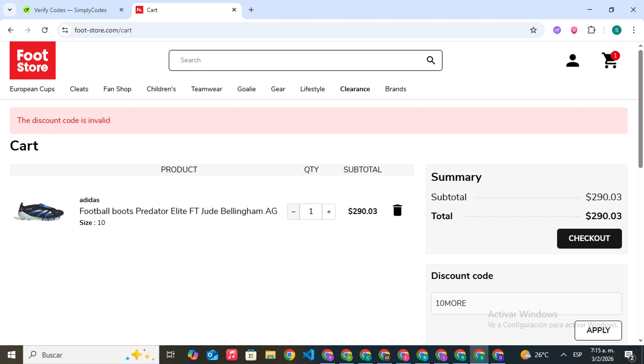The width and height of the screenshot is (644, 364).
Task: Launch Copilot from the taskbar
Action: [x=193, y=355]
